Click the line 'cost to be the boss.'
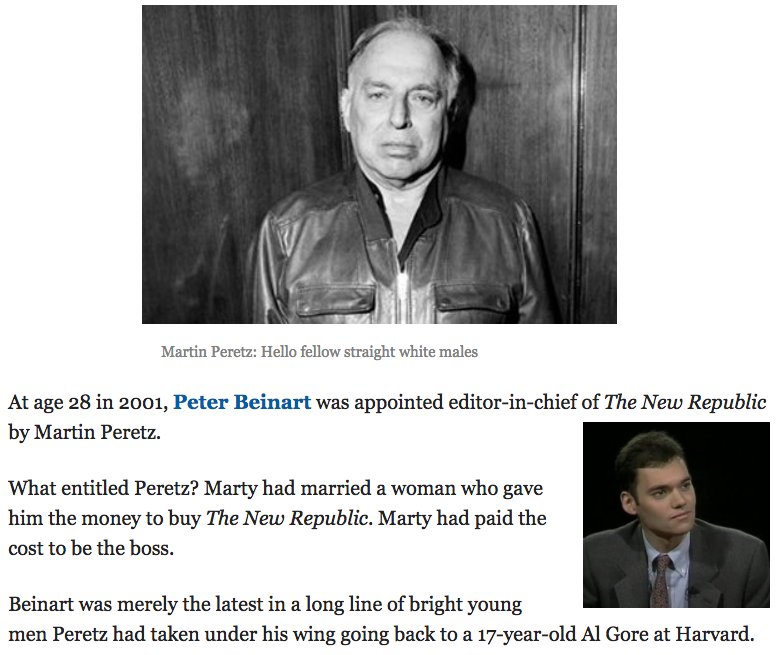The width and height of the screenshot is (781, 655). tap(91, 548)
